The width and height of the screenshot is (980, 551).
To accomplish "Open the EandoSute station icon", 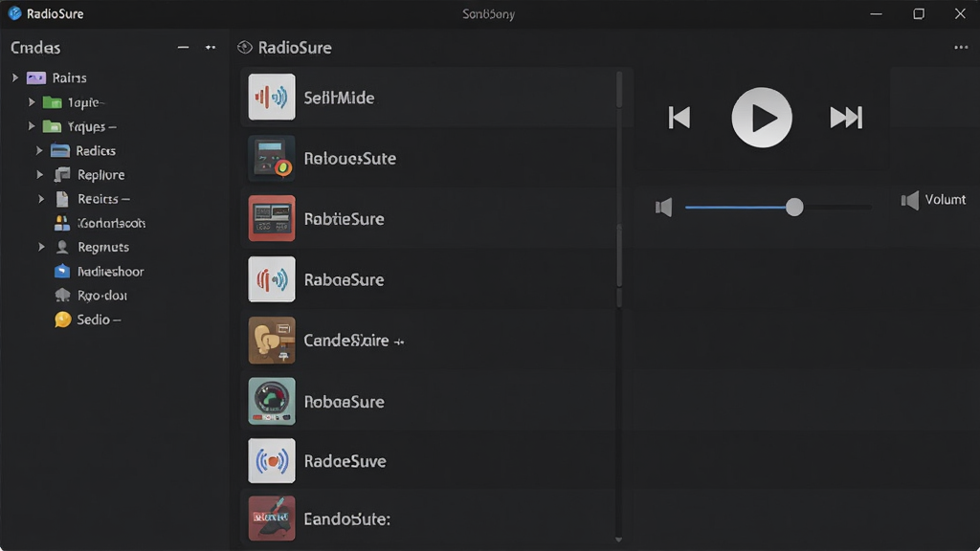I will pos(272,518).
